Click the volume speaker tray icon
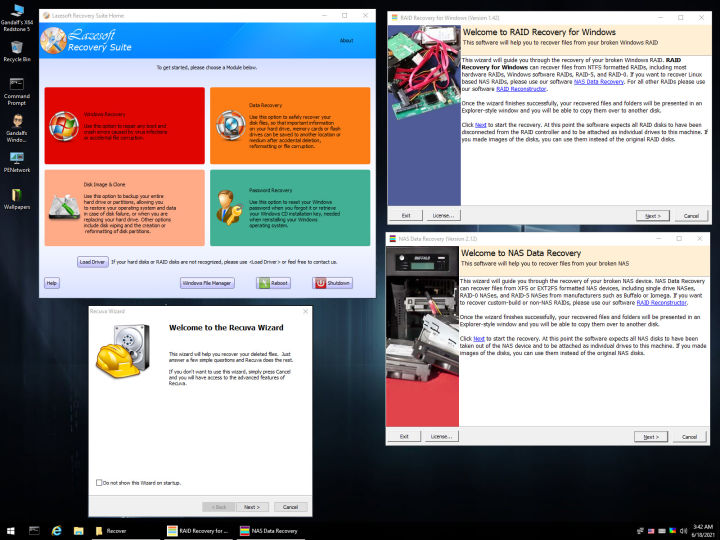The width and height of the screenshot is (720, 540). 683,531
